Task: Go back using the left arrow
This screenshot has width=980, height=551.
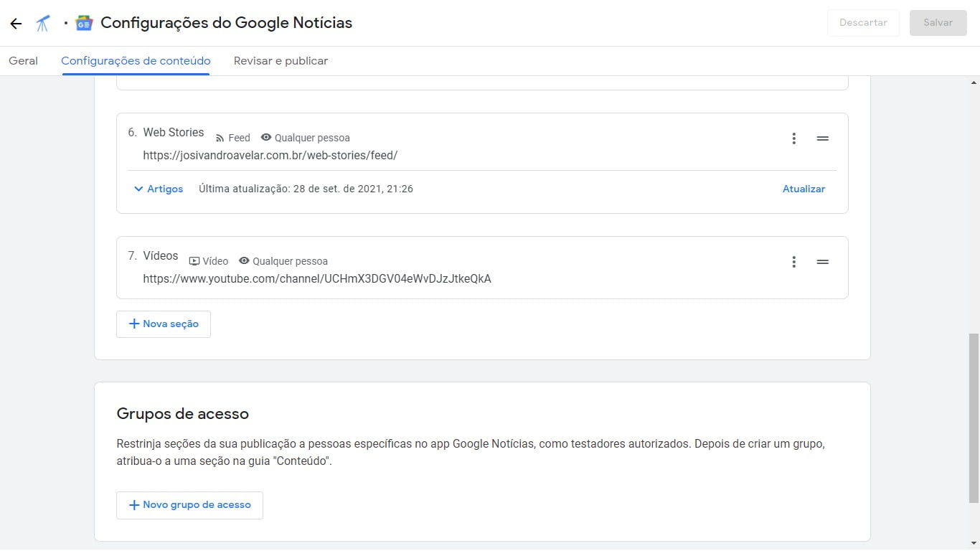Action: pos(16,24)
